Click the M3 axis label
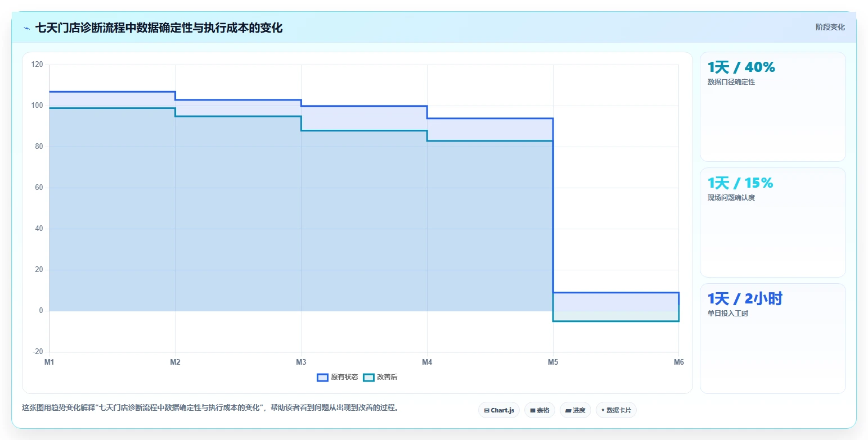The height and width of the screenshot is (440, 868). pyautogui.click(x=301, y=362)
